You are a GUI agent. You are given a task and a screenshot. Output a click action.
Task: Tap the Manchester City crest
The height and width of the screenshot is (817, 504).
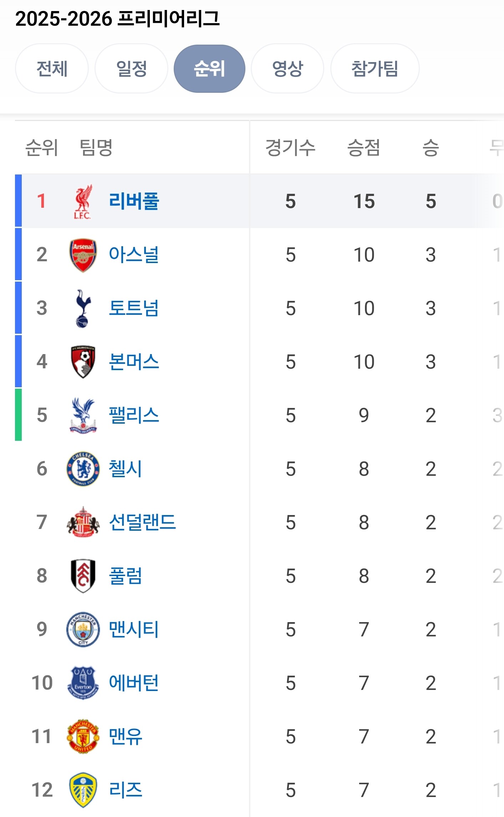(x=83, y=629)
